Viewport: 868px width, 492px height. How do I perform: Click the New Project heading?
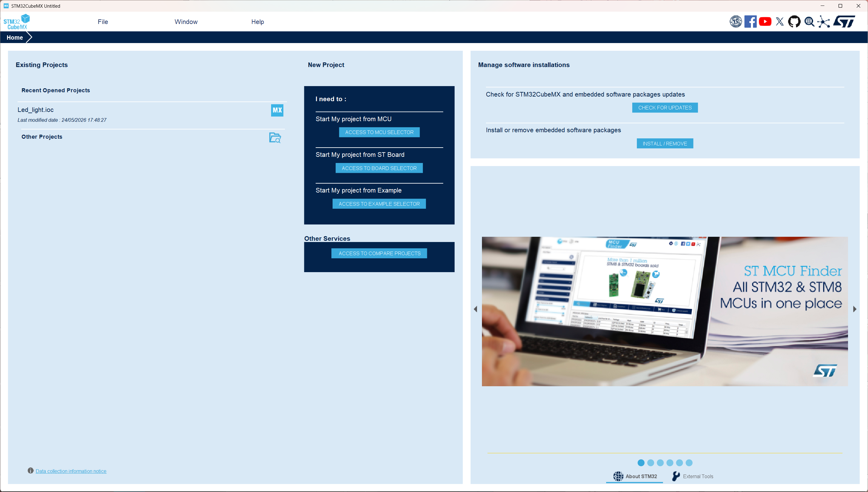[x=326, y=65]
